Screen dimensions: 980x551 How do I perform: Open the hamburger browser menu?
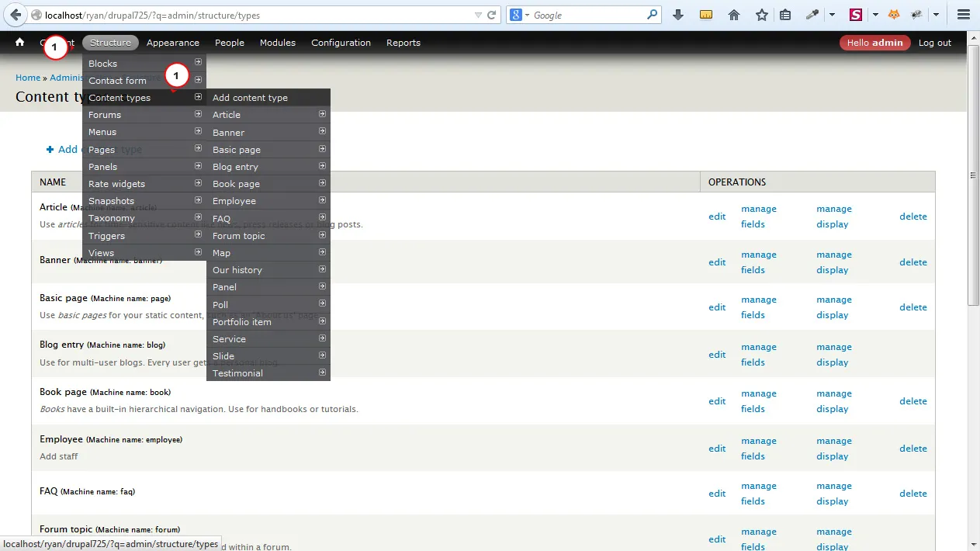pos(964,15)
